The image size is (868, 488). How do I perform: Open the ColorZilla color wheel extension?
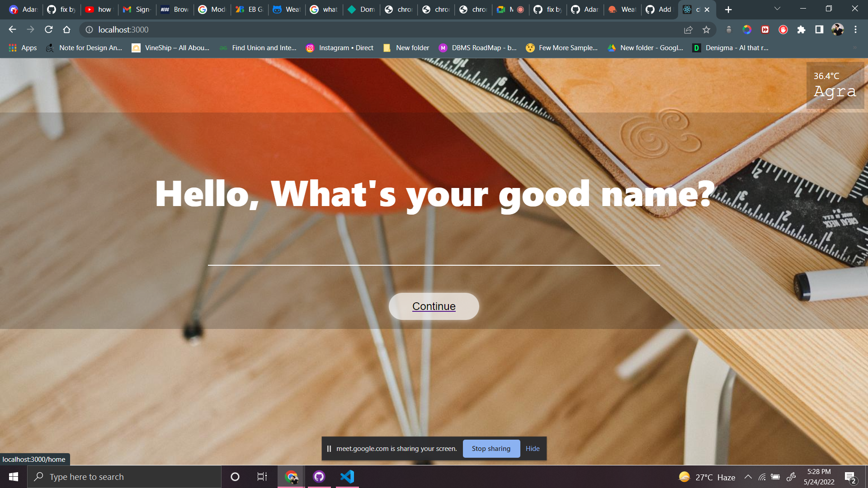click(746, 29)
